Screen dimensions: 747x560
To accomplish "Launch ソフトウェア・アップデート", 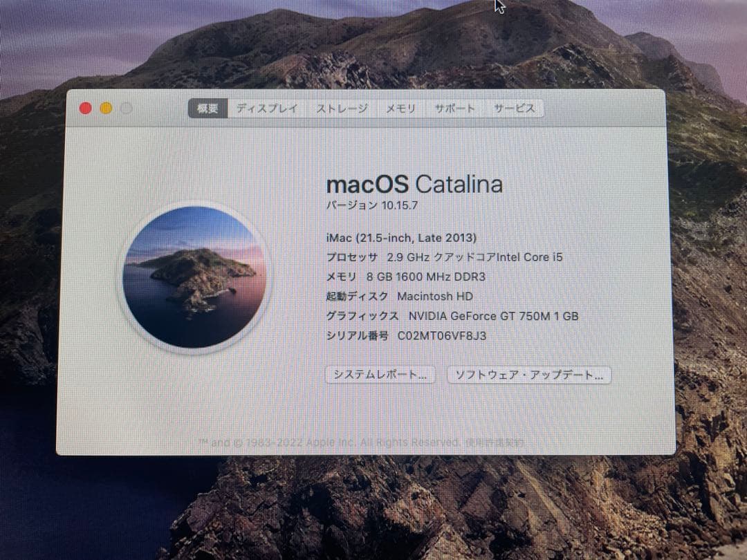I will click(529, 375).
